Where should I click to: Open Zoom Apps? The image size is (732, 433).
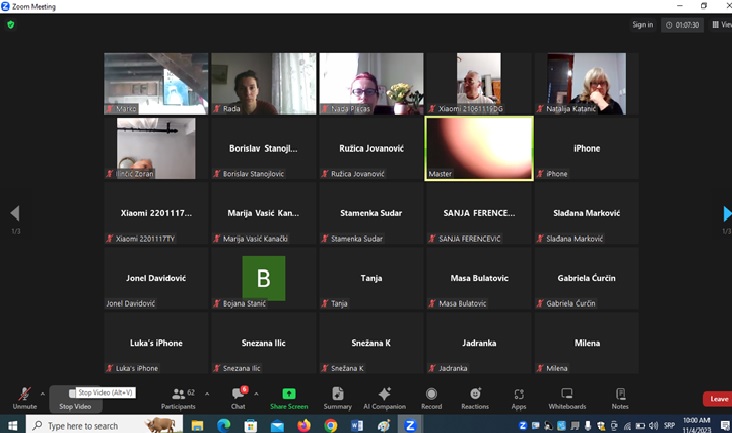click(519, 398)
